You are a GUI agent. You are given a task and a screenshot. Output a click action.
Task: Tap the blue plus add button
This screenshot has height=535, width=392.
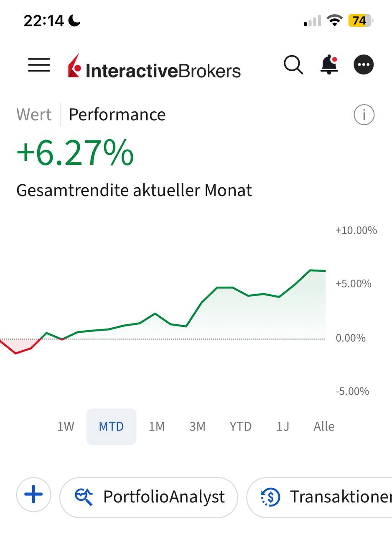tap(33, 495)
